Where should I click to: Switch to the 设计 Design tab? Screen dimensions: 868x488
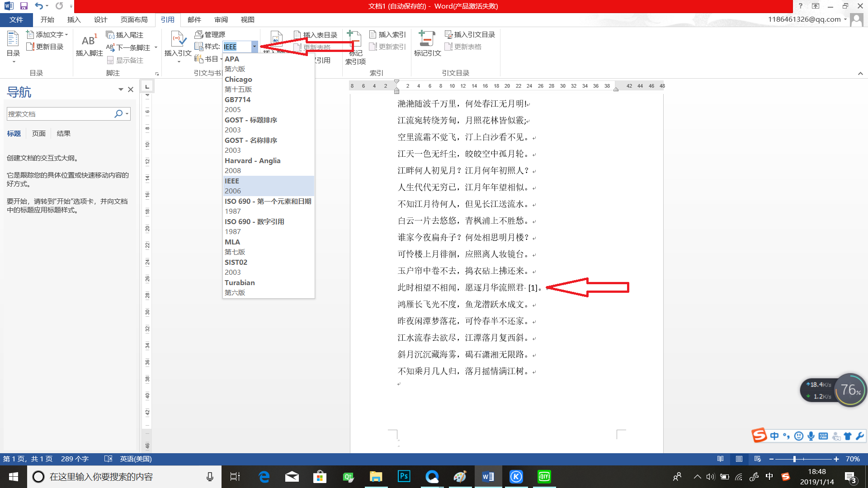(100, 20)
